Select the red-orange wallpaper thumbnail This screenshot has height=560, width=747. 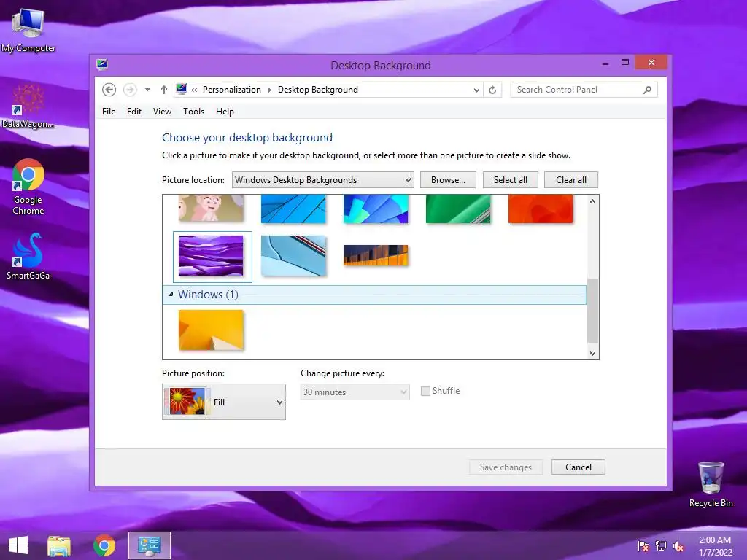click(x=541, y=209)
